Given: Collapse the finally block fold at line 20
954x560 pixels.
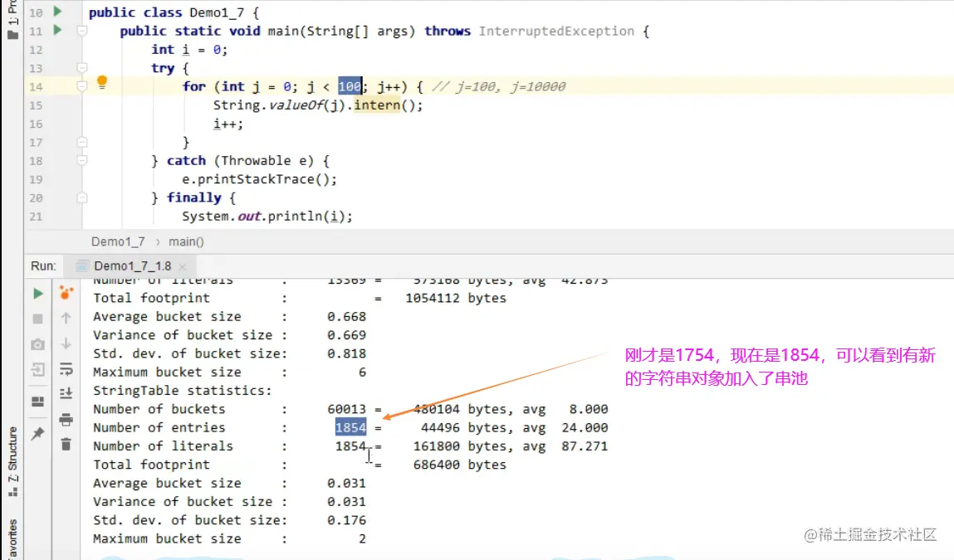Looking at the screenshot, I should 82,197.
